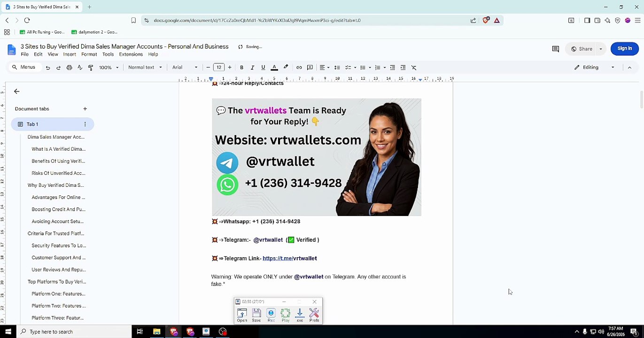Toggle bold formatting
644x338 pixels.
[241, 68]
